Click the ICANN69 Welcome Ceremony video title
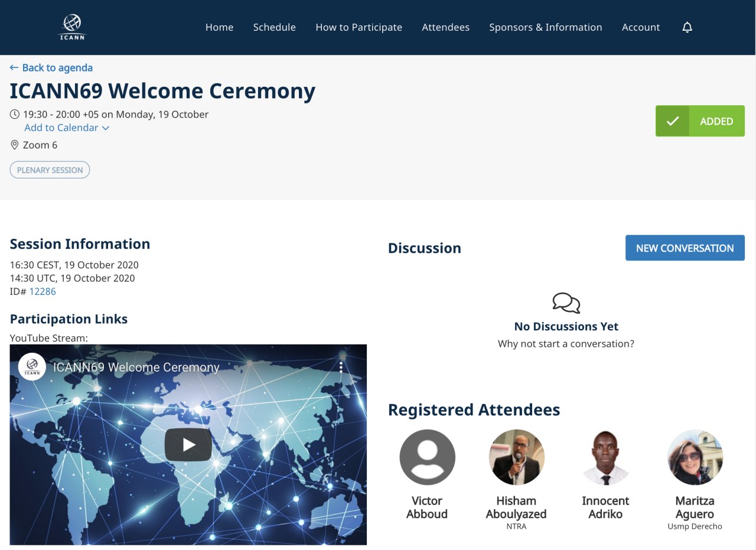 click(x=136, y=367)
